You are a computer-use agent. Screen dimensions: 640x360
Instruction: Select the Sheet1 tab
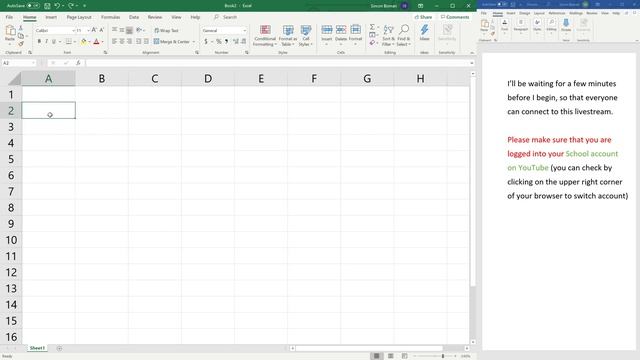click(x=37, y=348)
